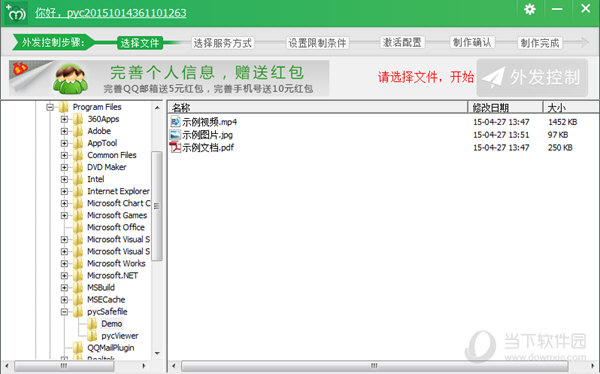Expand the Microsoft Games tree node
The height and width of the screenshot is (374, 600).
pos(64,216)
